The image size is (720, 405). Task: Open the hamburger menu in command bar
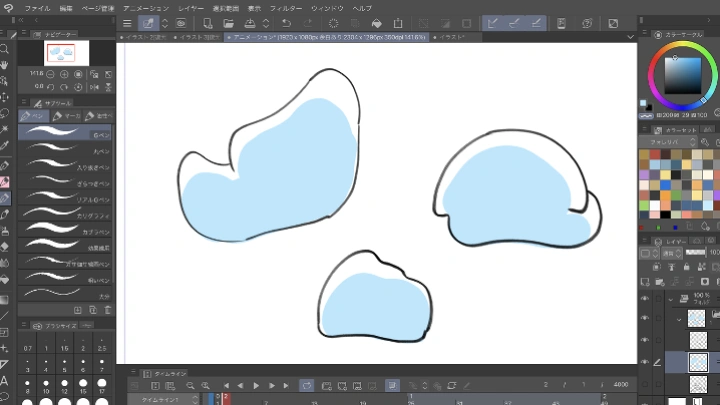[x=127, y=23]
